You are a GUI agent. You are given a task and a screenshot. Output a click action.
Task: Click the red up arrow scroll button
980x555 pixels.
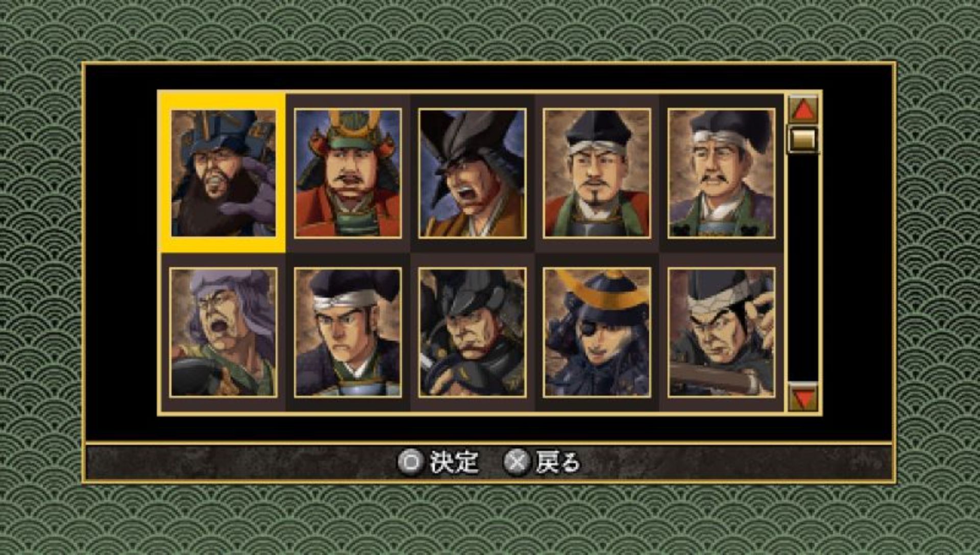click(x=803, y=109)
